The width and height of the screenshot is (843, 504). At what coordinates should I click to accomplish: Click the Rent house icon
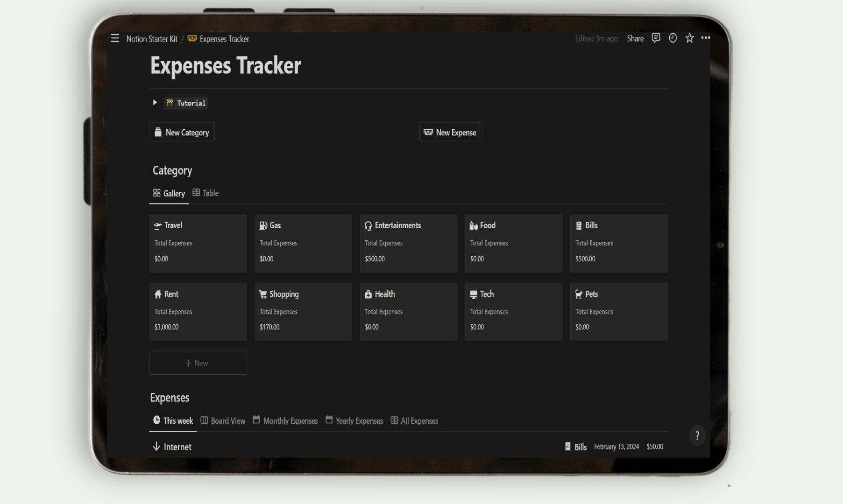tap(158, 294)
